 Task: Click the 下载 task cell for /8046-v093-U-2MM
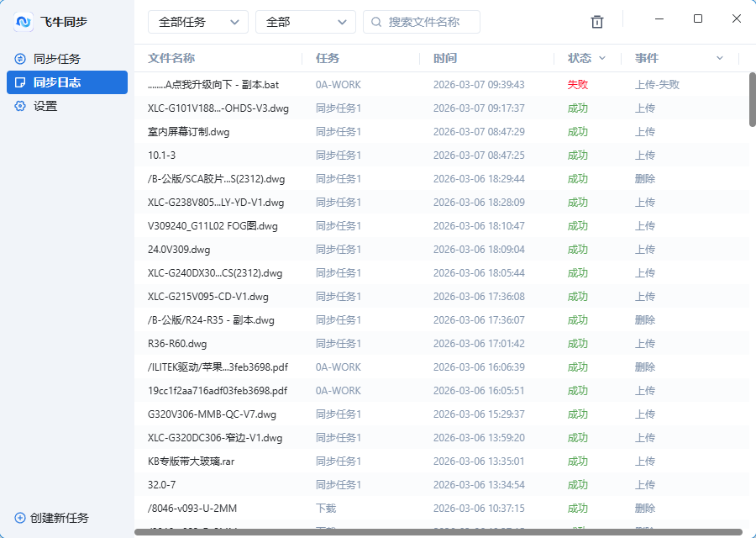[x=326, y=509]
